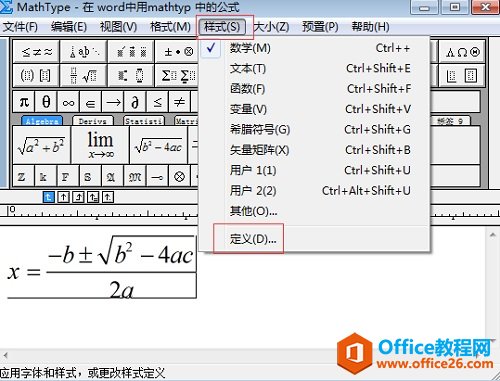Insert the right arrow symbol
500x381 pixels.
pyautogui.click(x=113, y=102)
